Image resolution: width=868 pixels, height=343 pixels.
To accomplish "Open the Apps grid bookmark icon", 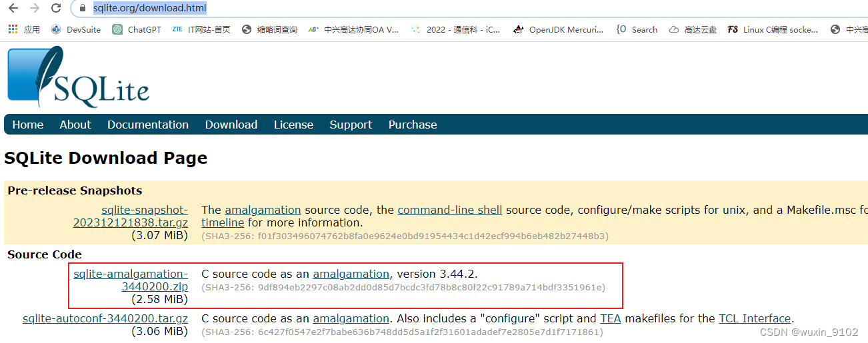I will tap(13, 29).
